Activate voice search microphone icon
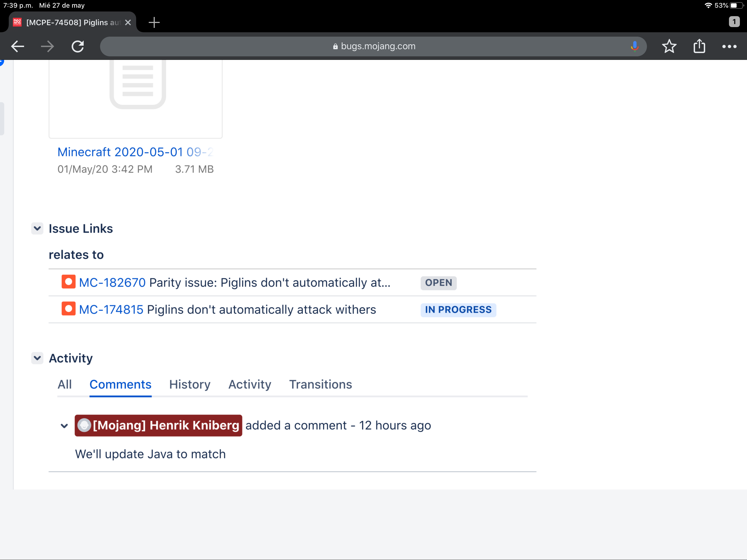747x560 pixels. tap(634, 46)
